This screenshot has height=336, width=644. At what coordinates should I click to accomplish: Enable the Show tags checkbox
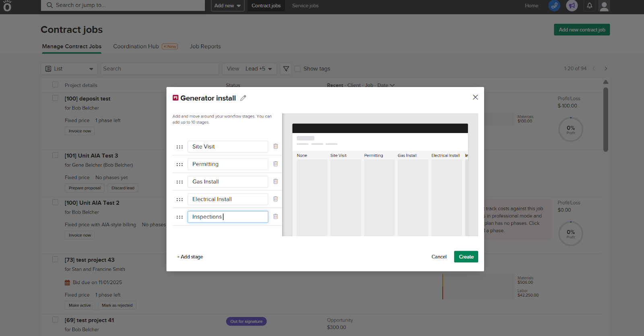(x=297, y=69)
